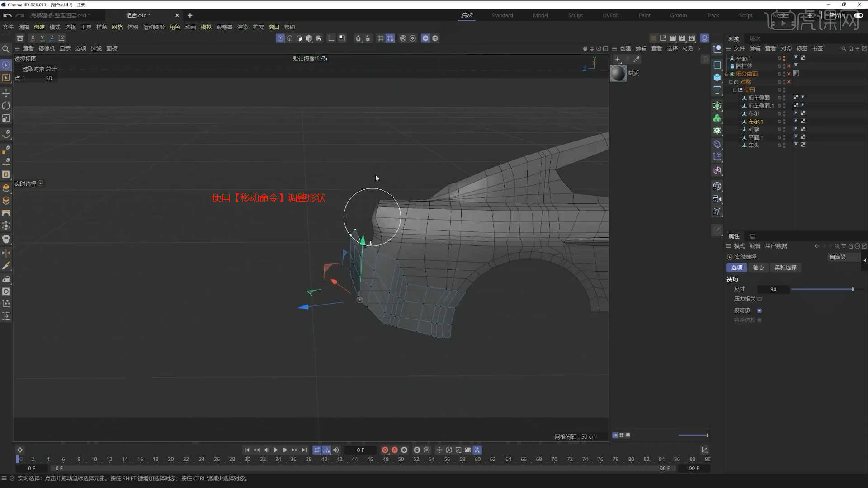Click search icon in object manager
The height and width of the screenshot is (488, 868).
(843, 49)
